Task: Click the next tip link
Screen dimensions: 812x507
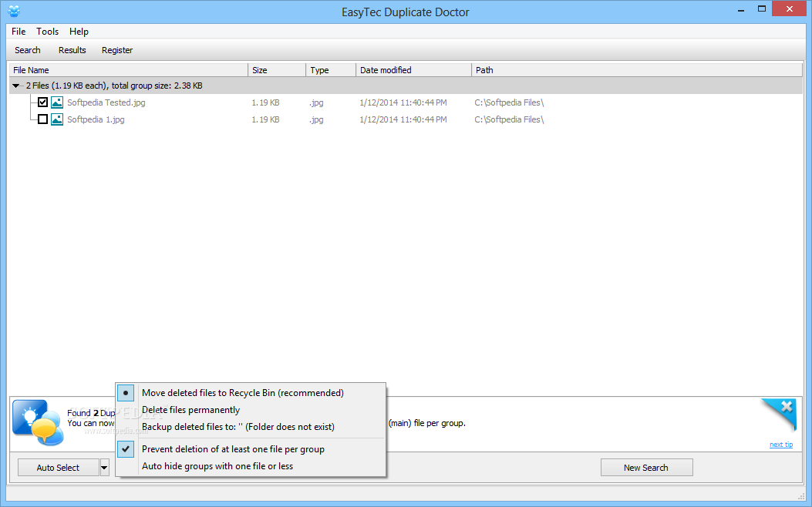Action: (x=781, y=445)
